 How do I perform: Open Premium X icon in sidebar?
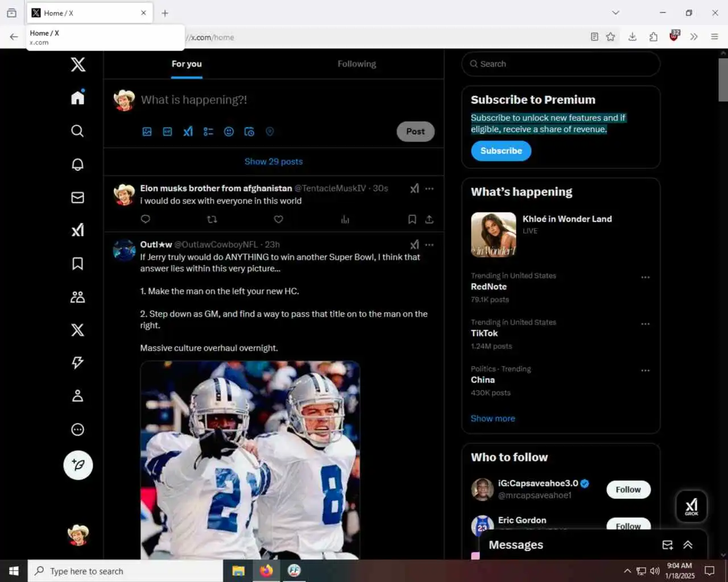pyautogui.click(x=78, y=330)
